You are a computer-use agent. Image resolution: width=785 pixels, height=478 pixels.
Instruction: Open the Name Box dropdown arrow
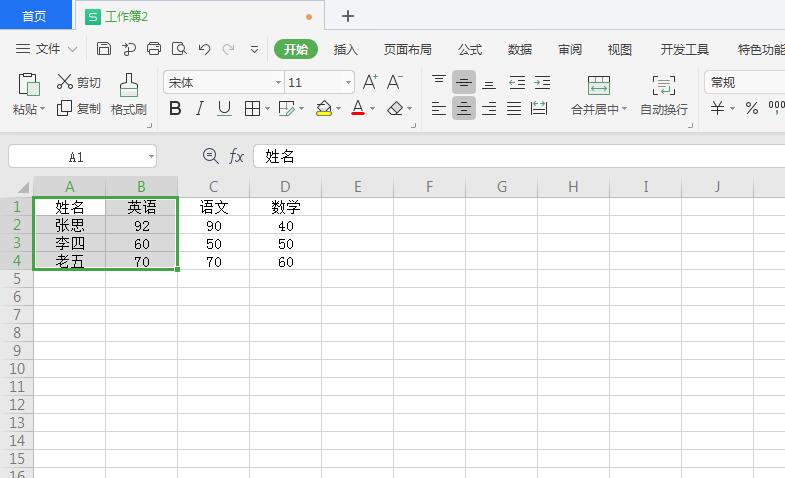click(151, 157)
